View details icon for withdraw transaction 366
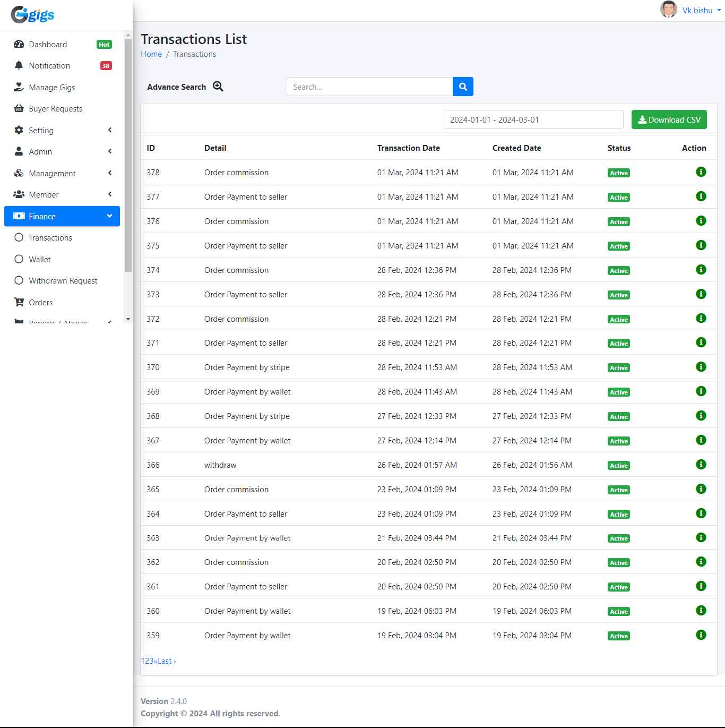Image resolution: width=725 pixels, height=728 pixels. pos(701,465)
